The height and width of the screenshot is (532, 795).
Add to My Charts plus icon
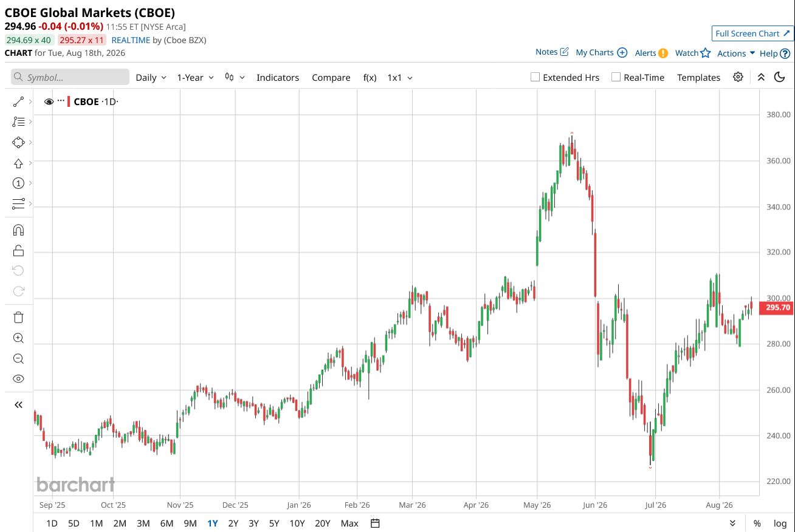pos(622,53)
